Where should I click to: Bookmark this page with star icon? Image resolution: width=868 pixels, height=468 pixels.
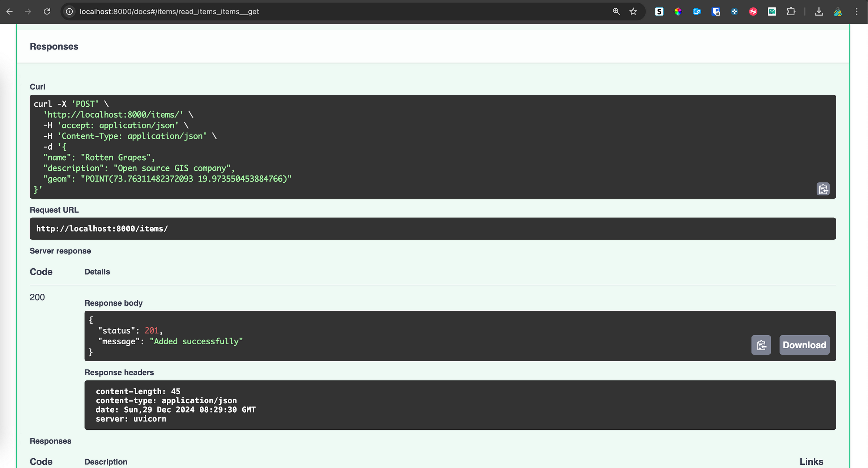tap(633, 12)
